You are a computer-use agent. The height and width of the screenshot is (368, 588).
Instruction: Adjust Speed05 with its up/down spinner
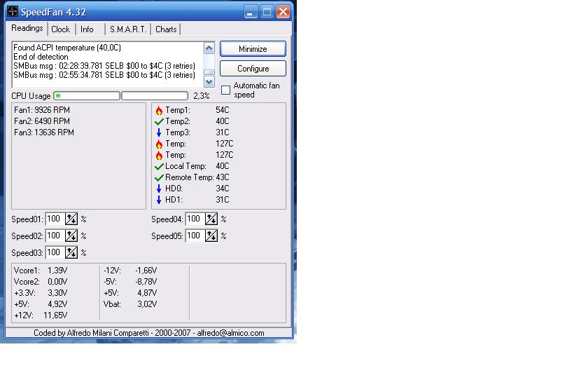[x=211, y=236]
